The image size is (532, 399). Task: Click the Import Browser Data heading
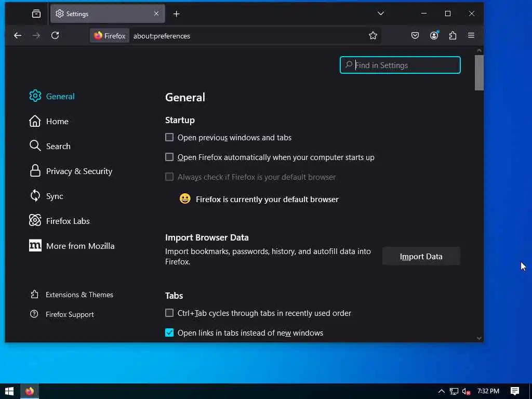tap(207, 237)
